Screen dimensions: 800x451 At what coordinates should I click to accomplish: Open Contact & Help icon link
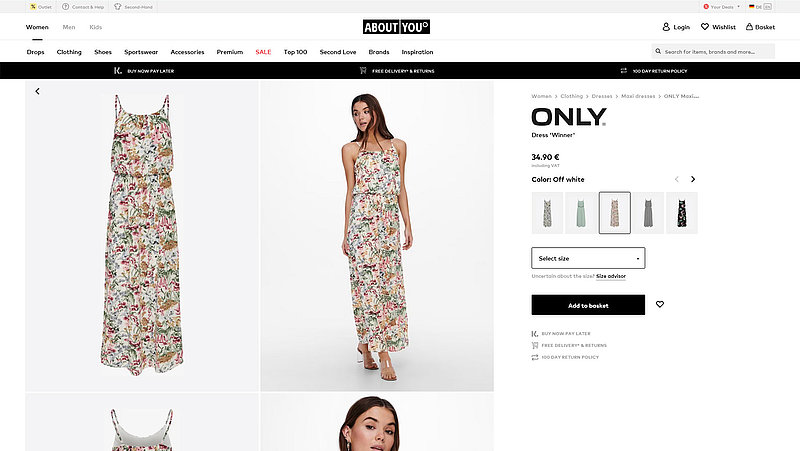[x=66, y=6]
